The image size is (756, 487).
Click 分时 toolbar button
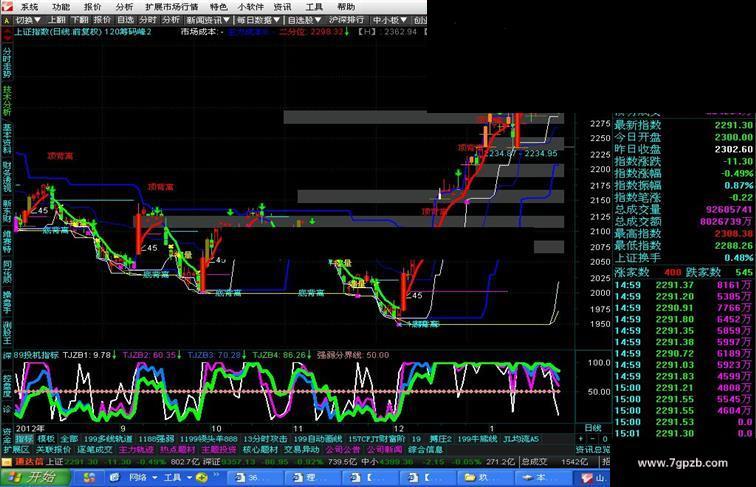click(148, 20)
